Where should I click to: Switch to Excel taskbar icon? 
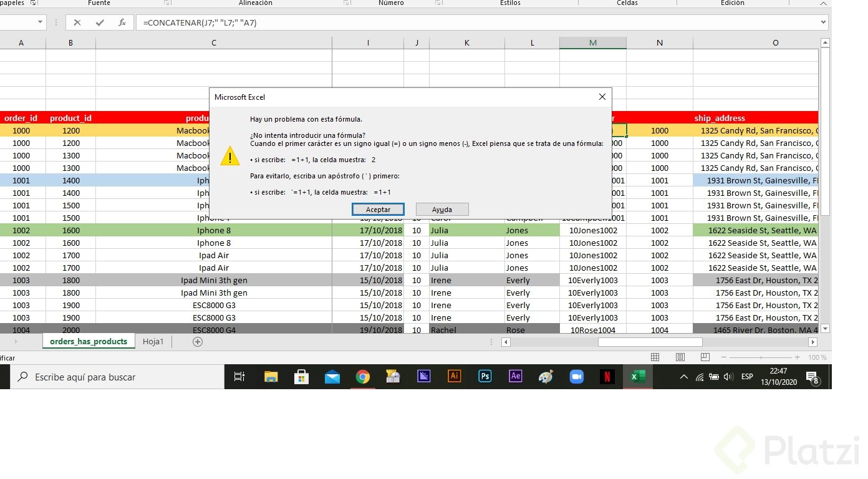638,377
